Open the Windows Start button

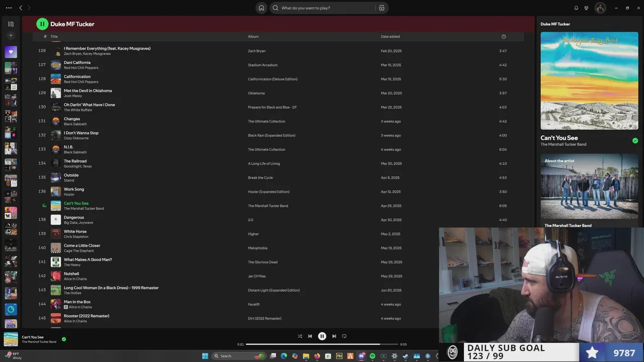(205, 356)
